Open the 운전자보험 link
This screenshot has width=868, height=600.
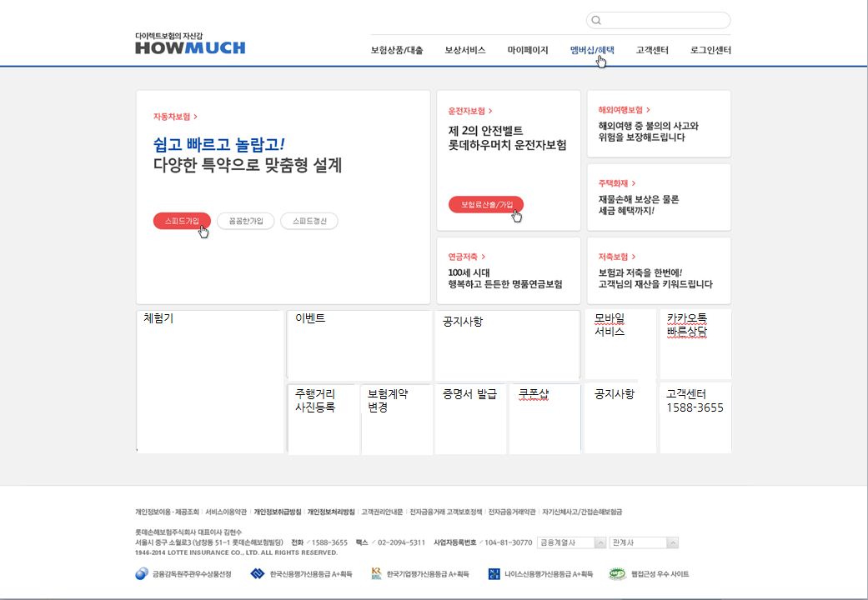[470, 112]
